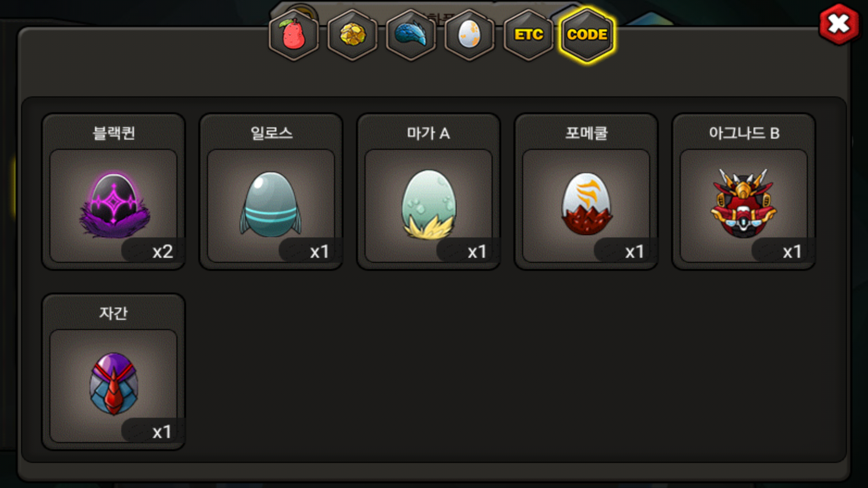Choose the teal striped 일로스 egg

click(271, 204)
